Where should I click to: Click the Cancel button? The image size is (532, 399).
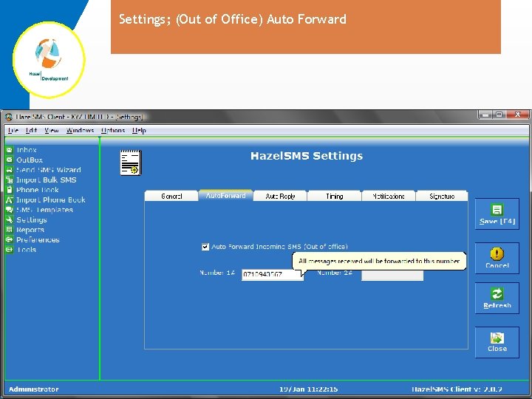coord(497,258)
